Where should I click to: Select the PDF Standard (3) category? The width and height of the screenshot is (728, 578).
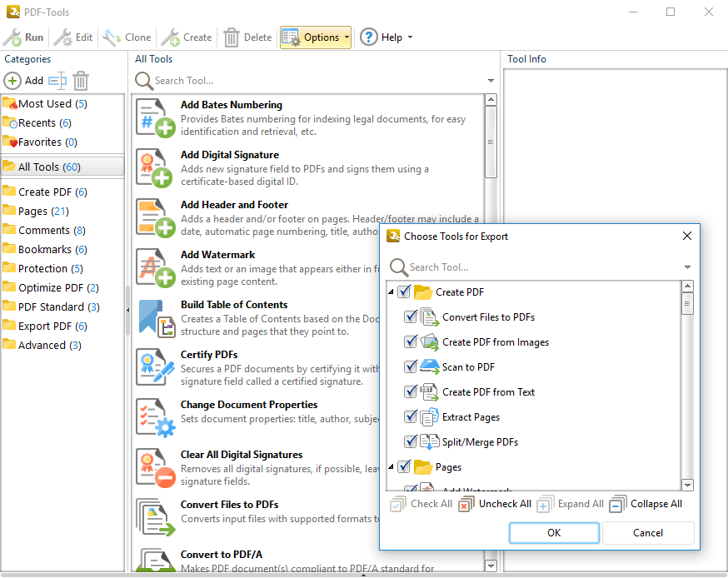(x=62, y=306)
